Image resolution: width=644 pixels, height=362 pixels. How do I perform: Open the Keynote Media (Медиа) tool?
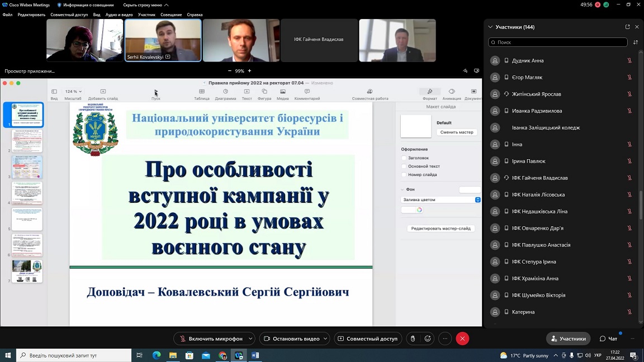pyautogui.click(x=282, y=92)
